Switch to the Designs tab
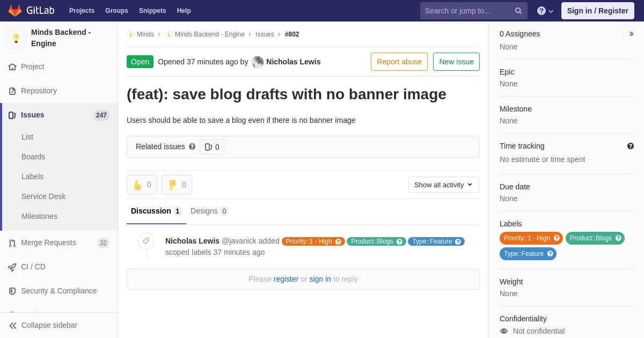The height and width of the screenshot is (338, 644). coord(209,211)
